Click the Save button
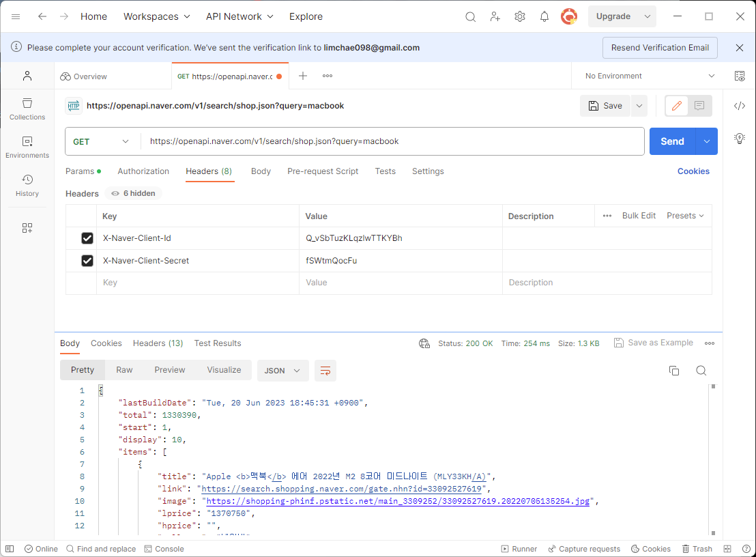This screenshot has height=557, width=756. tap(606, 106)
